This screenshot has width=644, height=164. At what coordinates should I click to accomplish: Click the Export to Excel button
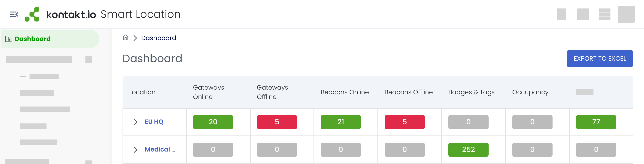click(600, 59)
